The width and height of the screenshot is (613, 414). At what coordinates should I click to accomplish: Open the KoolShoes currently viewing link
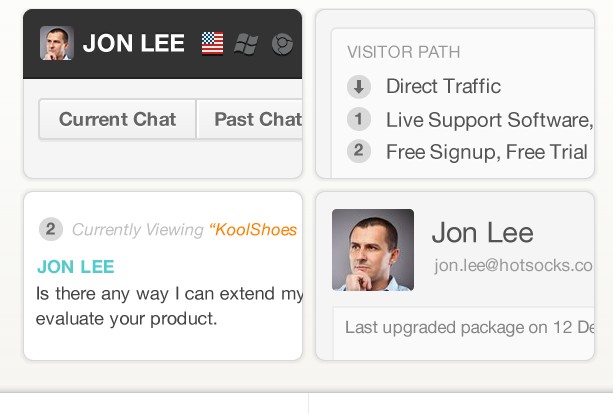(x=253, y=229)
